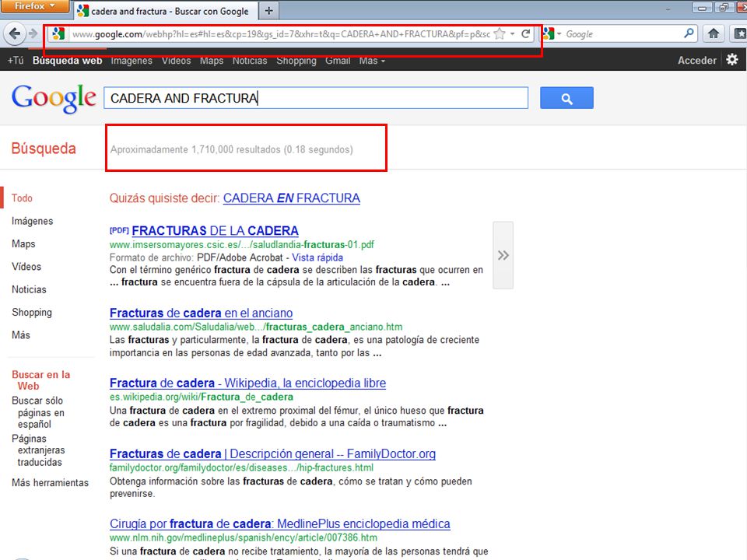Open Maps in the top Google bar
Image resolution: width=747 pixels, height=560 pixels.
[x=212, y=61]
